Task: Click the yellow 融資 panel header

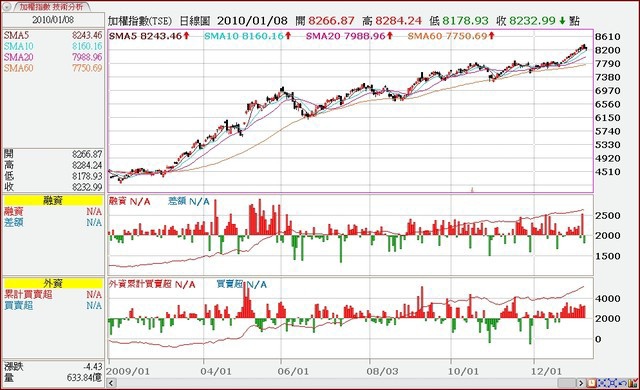Action: [53, 200]
